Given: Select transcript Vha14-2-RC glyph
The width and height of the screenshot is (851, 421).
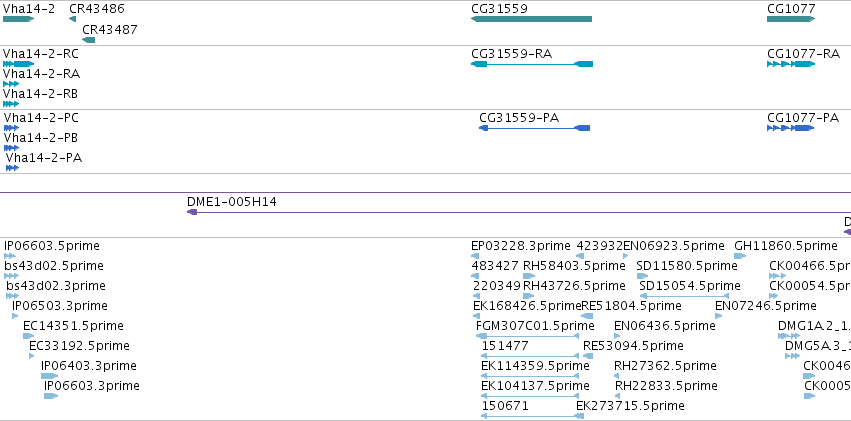Looking at the screenshot, I should [x=18, y=64].
